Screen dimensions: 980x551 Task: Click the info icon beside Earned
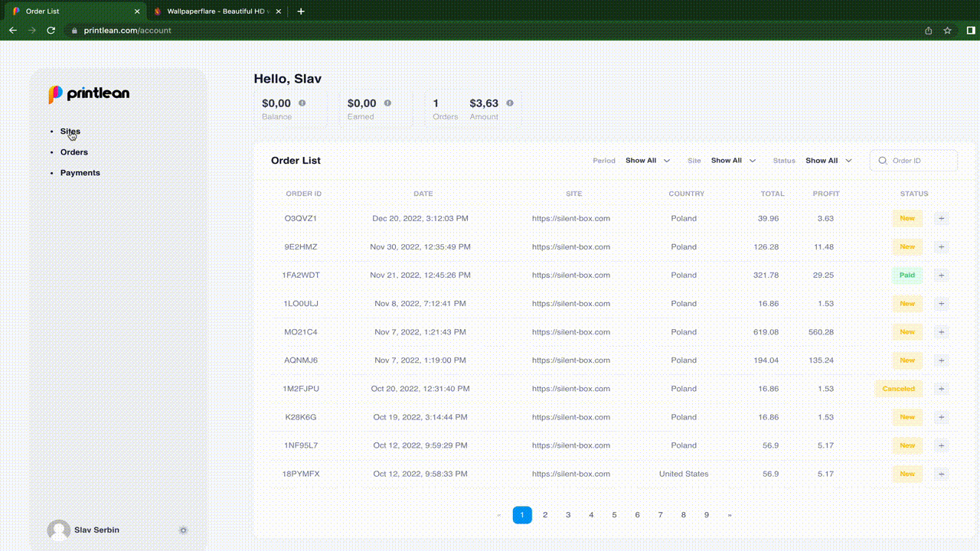pos(387,103)
